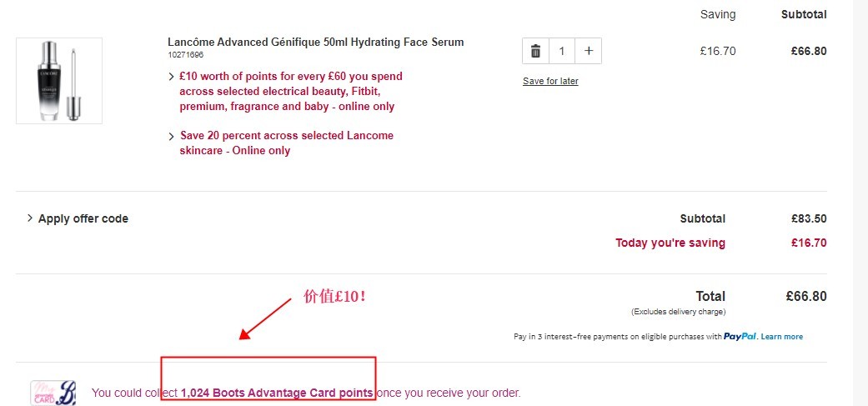
Task: Open the Lancôme serum product thumbnail
Action: (x=59, y=81)
